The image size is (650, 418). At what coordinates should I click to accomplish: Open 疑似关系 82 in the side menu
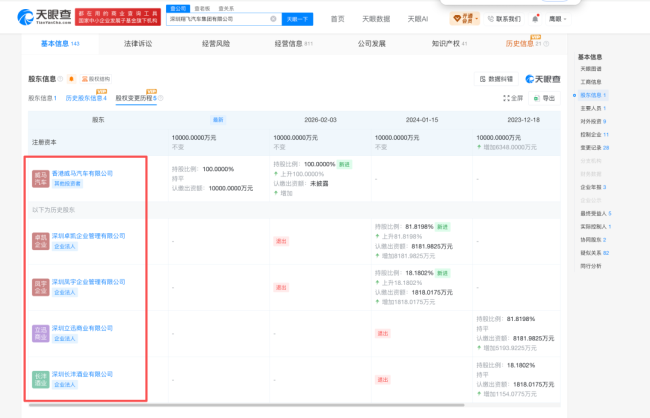coord(594,253)
